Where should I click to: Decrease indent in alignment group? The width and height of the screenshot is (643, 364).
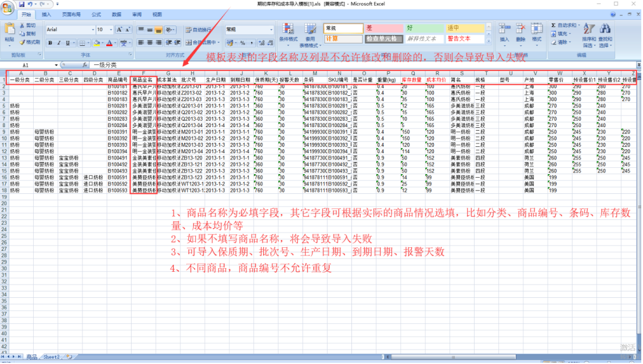point(168,42)
